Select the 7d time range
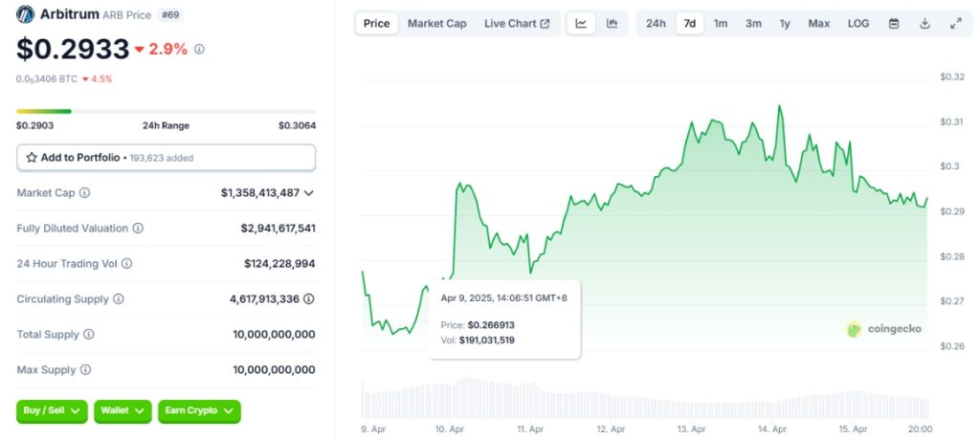 (689, 24)
